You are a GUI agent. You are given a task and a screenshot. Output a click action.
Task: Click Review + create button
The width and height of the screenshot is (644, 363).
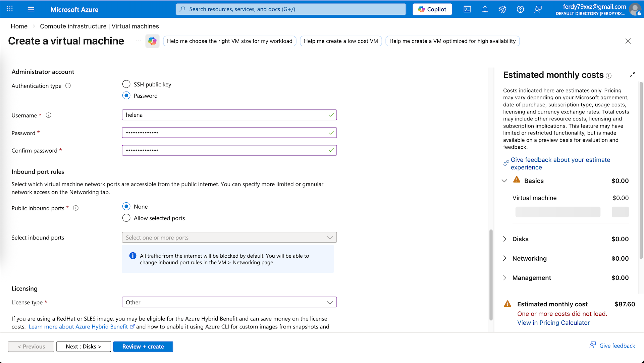[x=143, y=346]
